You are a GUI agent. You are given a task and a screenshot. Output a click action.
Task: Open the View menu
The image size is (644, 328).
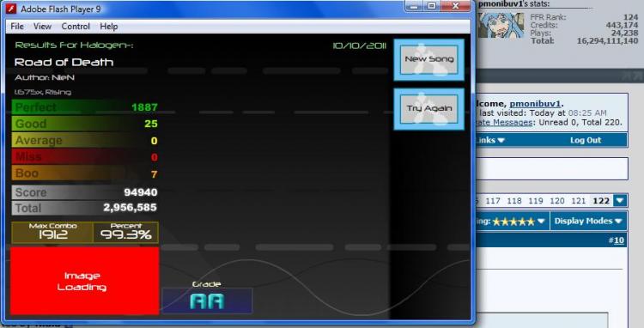point(42,27)
